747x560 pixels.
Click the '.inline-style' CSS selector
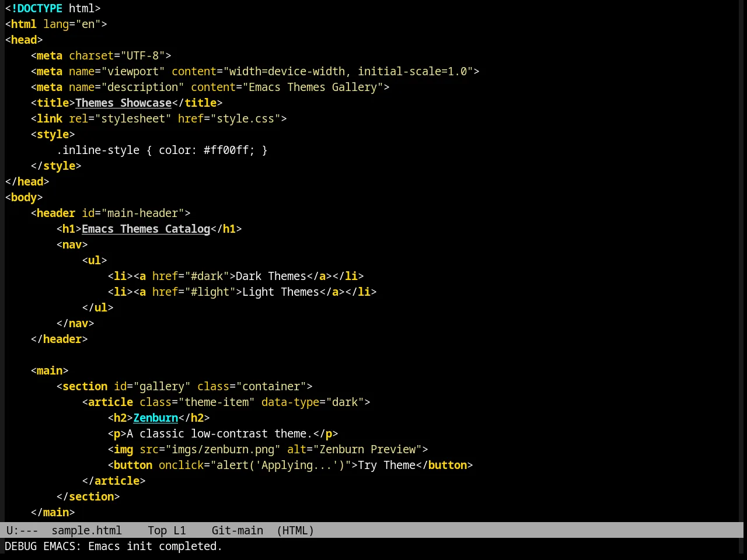click(x=98, y=150)
